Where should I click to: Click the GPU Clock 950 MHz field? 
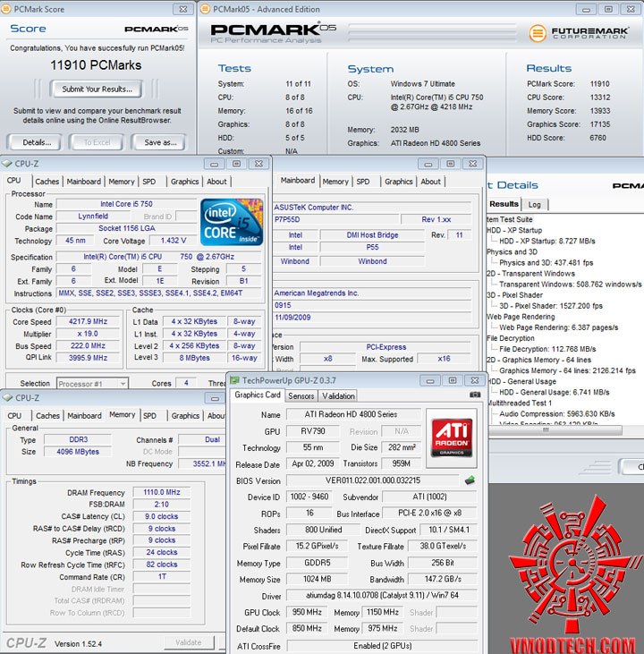tap(307, 612)
